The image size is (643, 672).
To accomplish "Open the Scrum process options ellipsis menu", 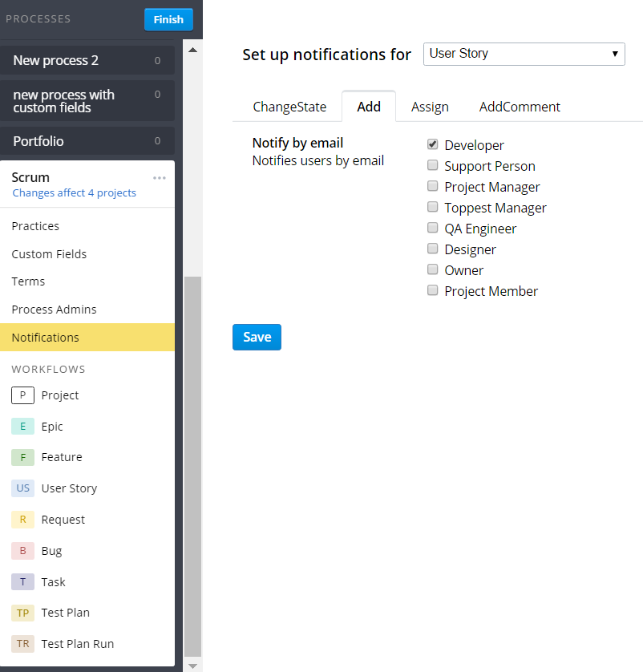I will 159,177.
